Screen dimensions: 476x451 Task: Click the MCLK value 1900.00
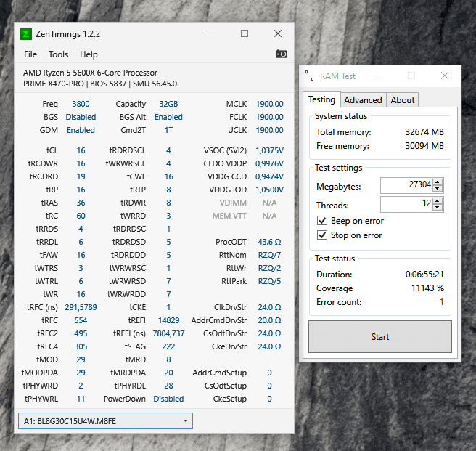tap(270, 104)
